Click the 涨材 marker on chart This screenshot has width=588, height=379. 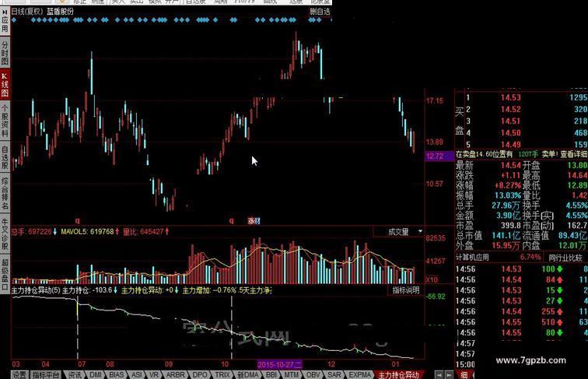pyautogui.click(x=254, y=221)
